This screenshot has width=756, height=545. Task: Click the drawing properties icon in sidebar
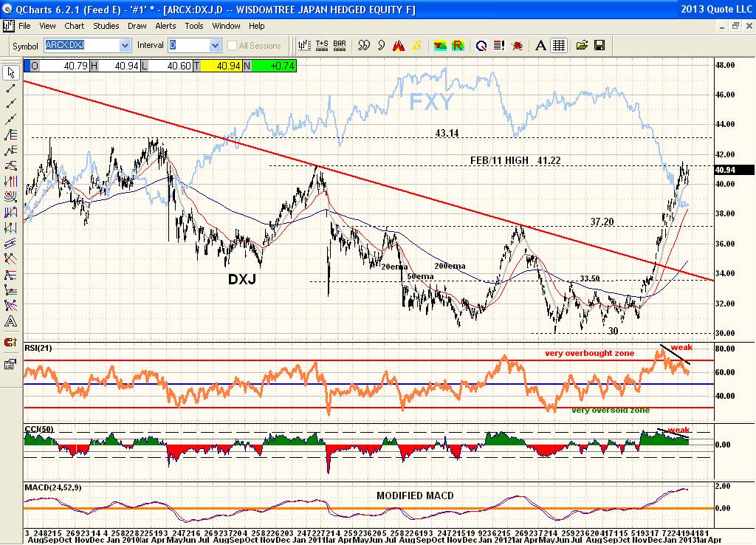click(10, 363)
